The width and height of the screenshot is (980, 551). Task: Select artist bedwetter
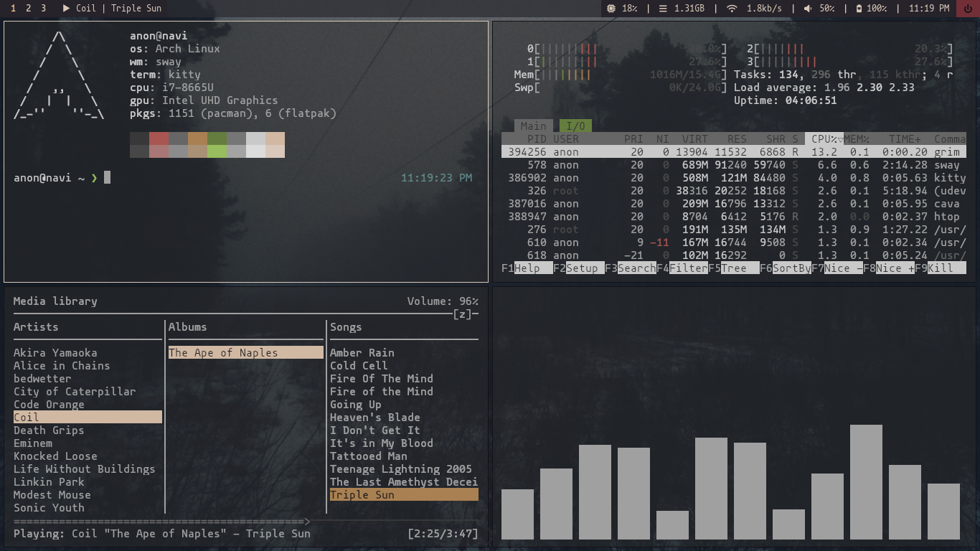[x=42, y=379]
